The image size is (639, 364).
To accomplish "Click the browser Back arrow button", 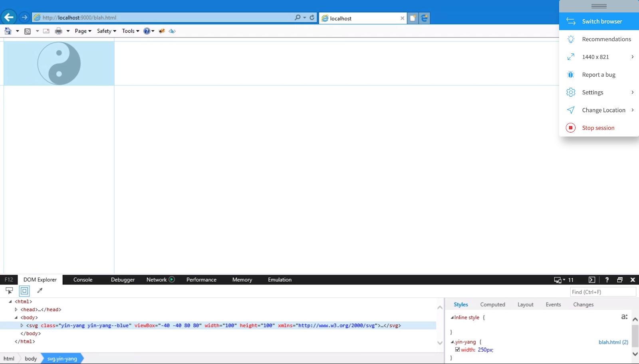I will point(9,17).
